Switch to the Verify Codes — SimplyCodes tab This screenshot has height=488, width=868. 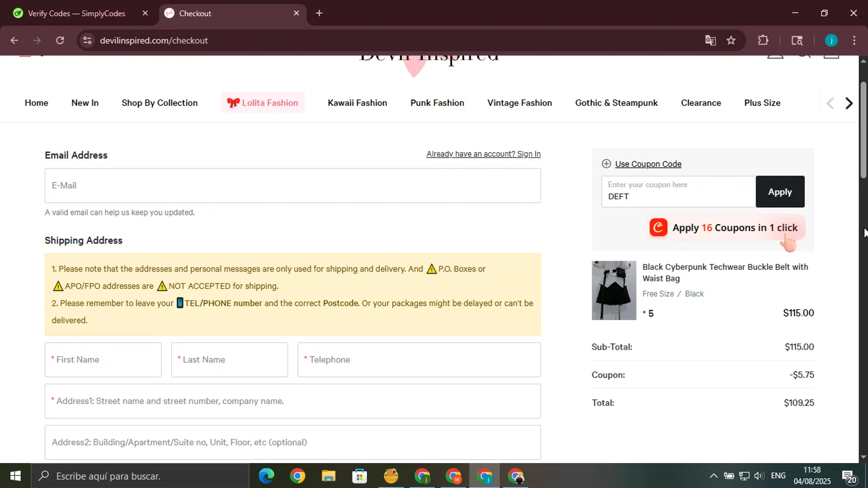click(x=77, y=13)
